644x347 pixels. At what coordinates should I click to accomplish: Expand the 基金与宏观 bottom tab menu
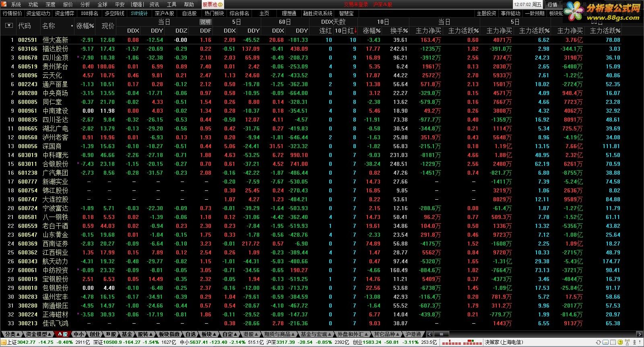click(316, 334)
